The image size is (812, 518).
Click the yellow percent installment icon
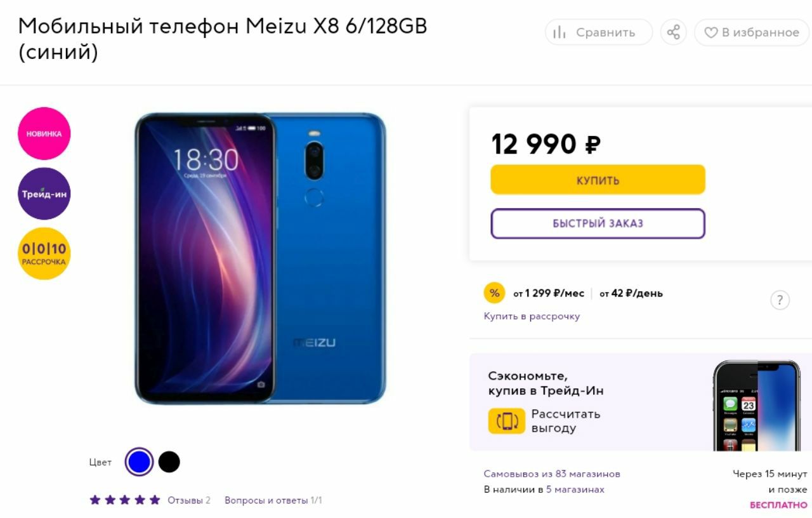(x=494, y=293)
